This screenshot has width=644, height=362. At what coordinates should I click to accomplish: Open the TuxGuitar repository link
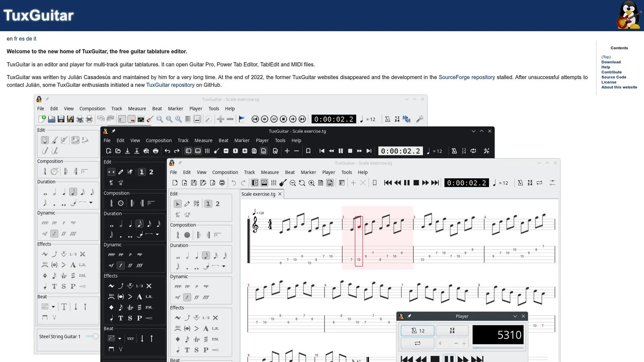coord(170,85)
